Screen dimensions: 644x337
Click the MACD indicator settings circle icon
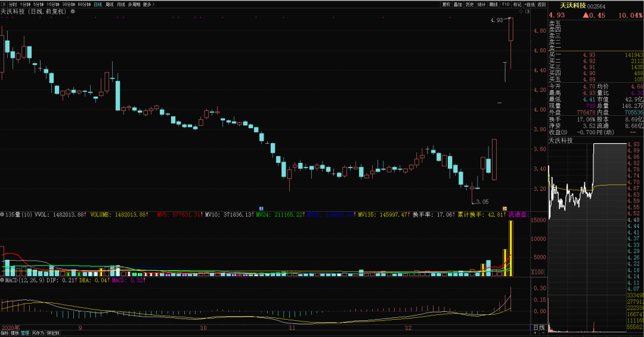[x=2, y=280]
